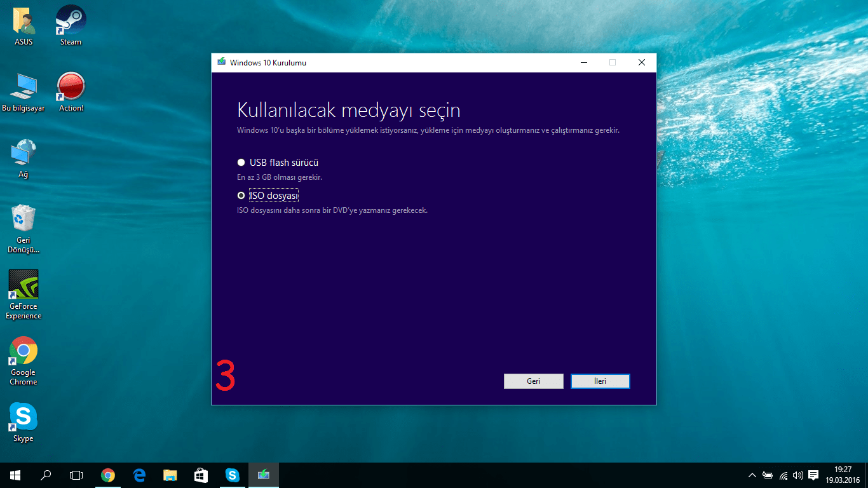The image size is (868, 488).
Task: Click the description starting "Windows 10'u başka bir bölüme"
Action: pyautogui.click(x=428, y=130)
